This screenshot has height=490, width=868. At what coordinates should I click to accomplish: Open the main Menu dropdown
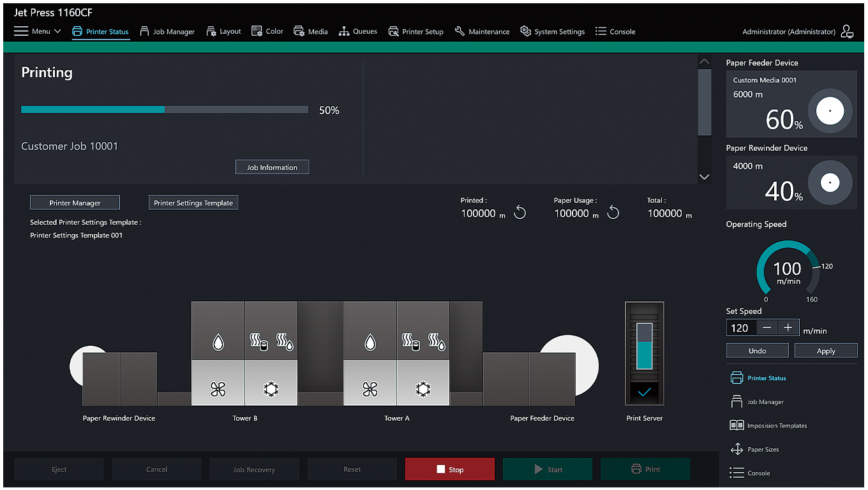pos(38,31)
